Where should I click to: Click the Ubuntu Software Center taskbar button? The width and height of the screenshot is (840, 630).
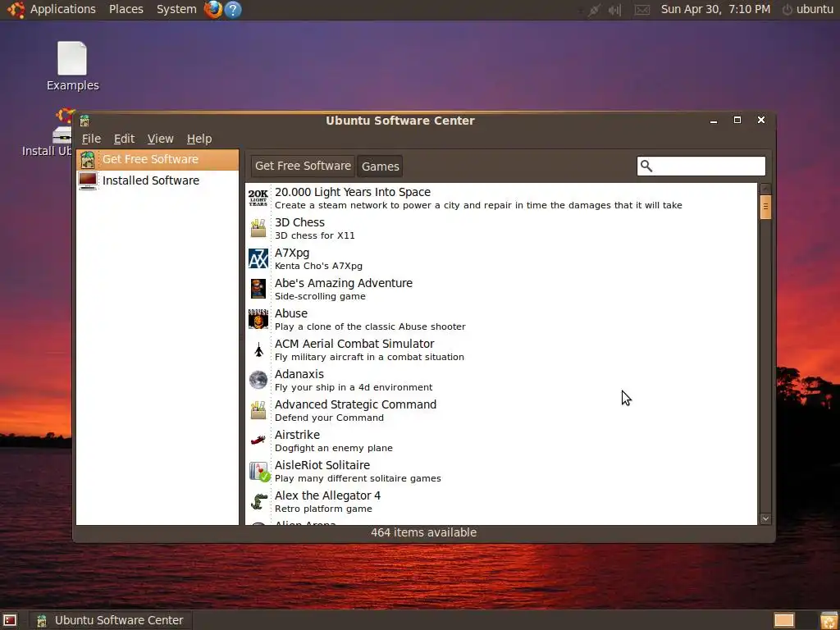click(111, 620)
